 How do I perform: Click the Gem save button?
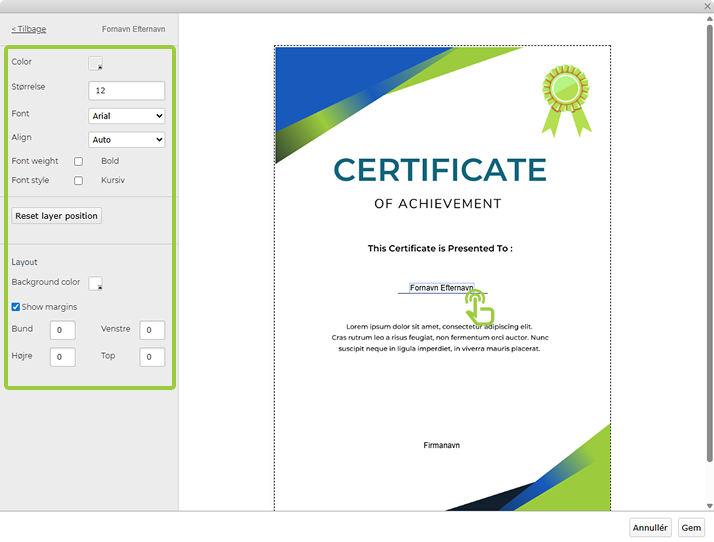click(691, 527)
